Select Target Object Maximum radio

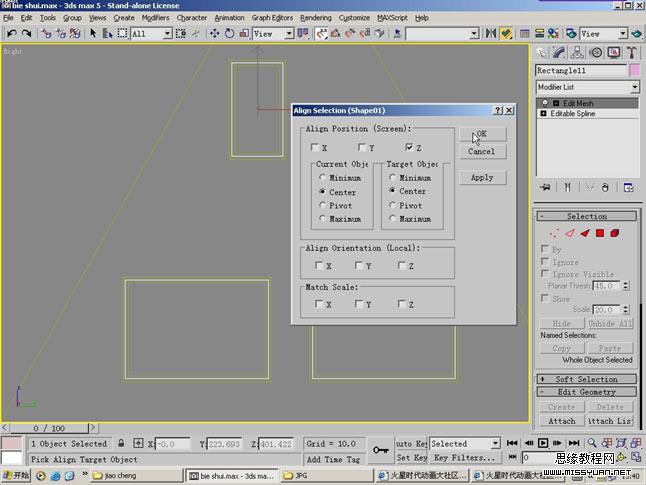tap(392, 218)
